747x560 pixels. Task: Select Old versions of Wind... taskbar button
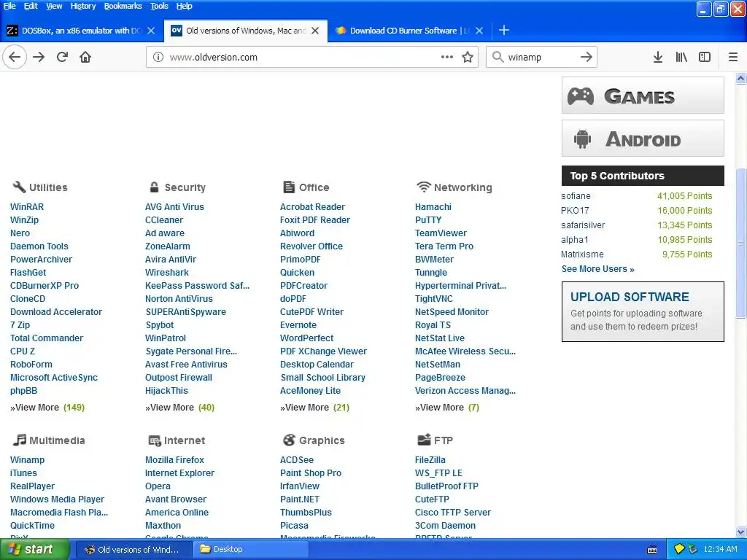pos(134,549)
